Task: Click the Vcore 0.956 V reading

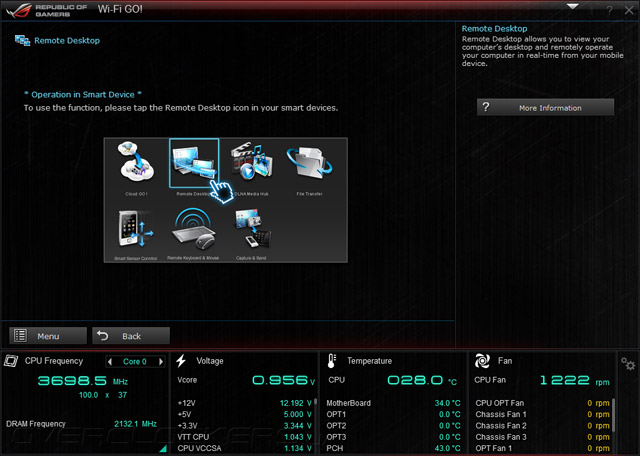Action: pos(284,380)
